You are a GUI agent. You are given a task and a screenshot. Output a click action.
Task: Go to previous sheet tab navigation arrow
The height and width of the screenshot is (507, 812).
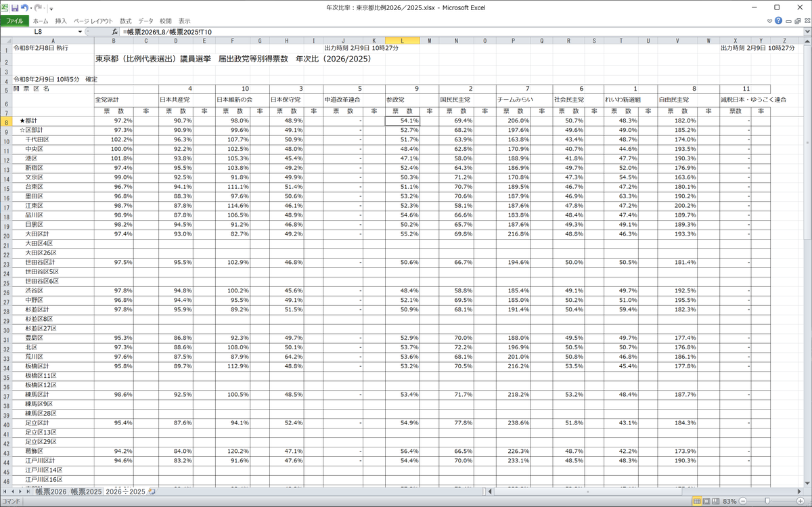tap(13, 491)
